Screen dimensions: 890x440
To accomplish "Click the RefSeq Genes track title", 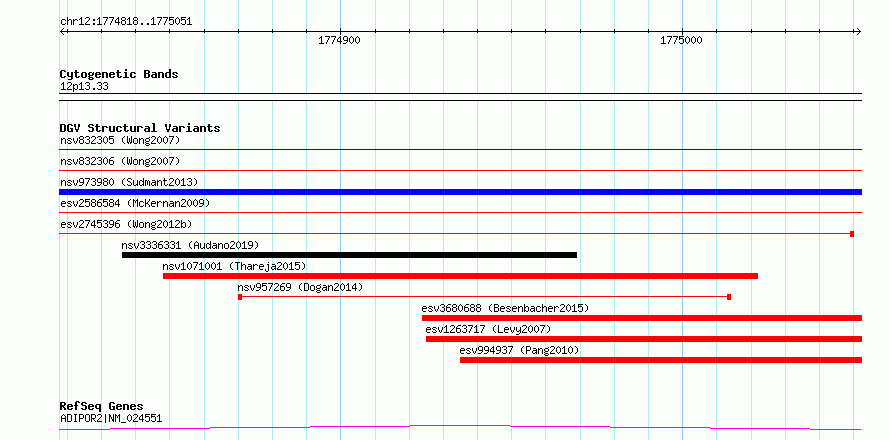I will pyautogui.click(x=102, y=407).
